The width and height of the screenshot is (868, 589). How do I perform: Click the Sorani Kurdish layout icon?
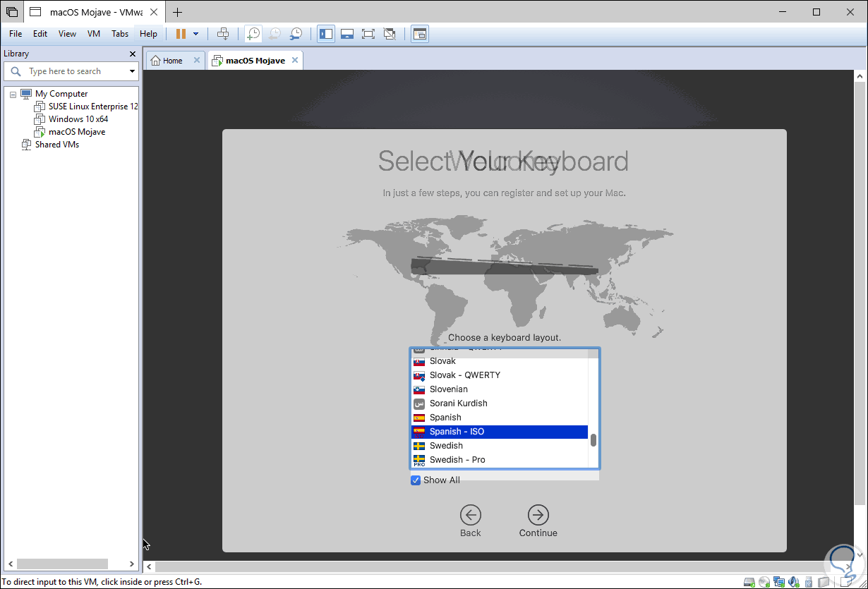pyautogui.click(x=419, y=403)
